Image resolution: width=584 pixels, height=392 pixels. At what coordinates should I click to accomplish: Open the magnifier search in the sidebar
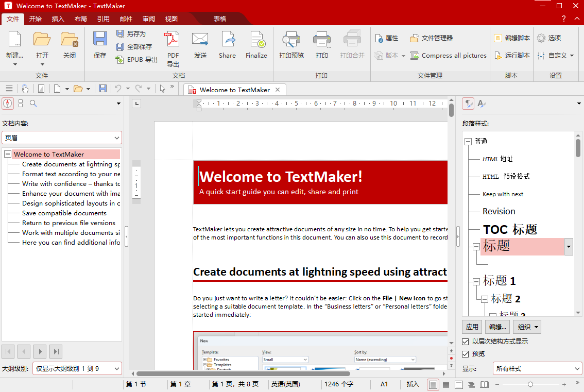pyautogui.click(x=34, y=103)
